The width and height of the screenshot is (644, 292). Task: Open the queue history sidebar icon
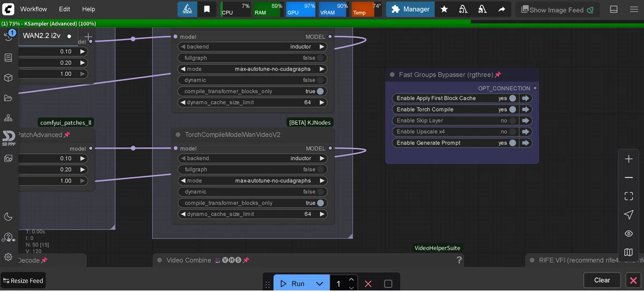(x=8, y=36)
